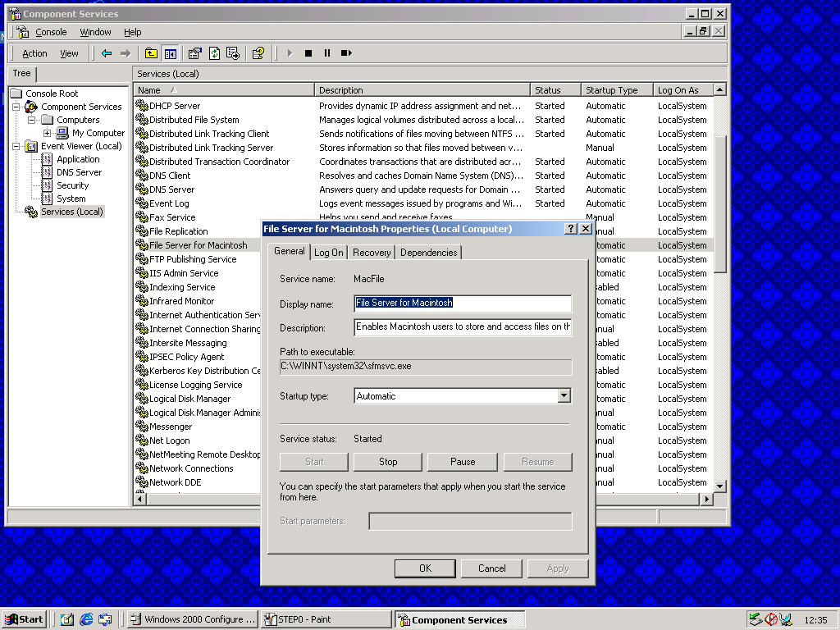Click horizontal scrollbar left arrow
Screen dimensions: 840x630
140,500
